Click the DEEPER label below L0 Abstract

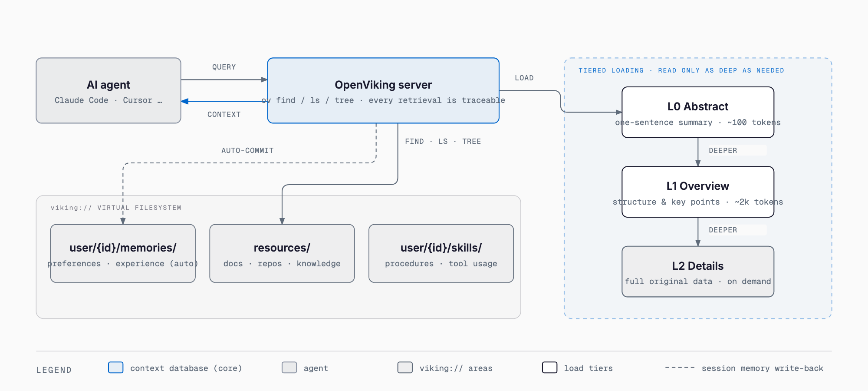pos(723,150)
